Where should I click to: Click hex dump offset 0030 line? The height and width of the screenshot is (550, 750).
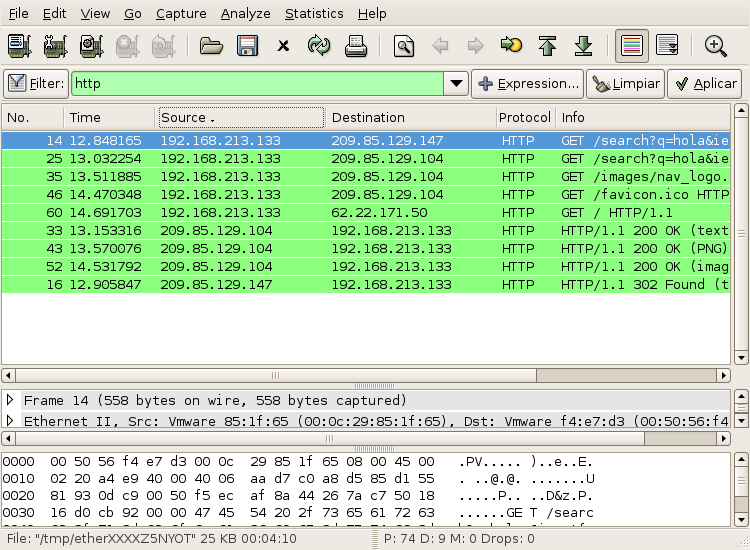tap(298, 513)
